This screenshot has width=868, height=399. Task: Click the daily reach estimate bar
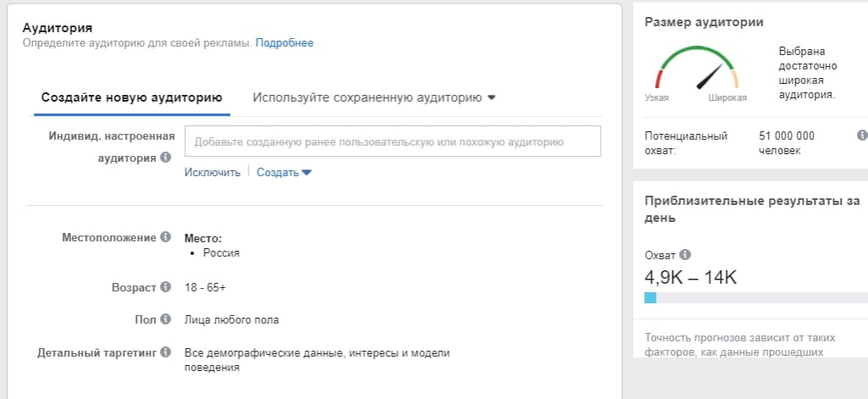tap(754, 298)
